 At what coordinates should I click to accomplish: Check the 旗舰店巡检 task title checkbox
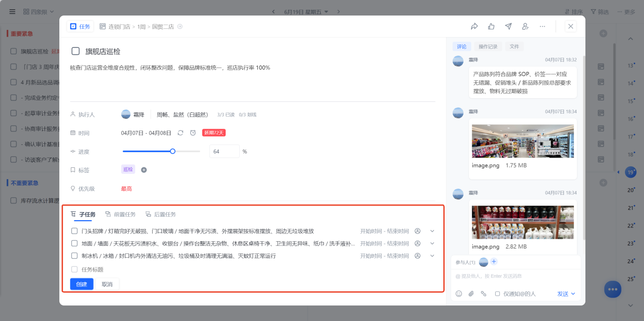[75, 51]
